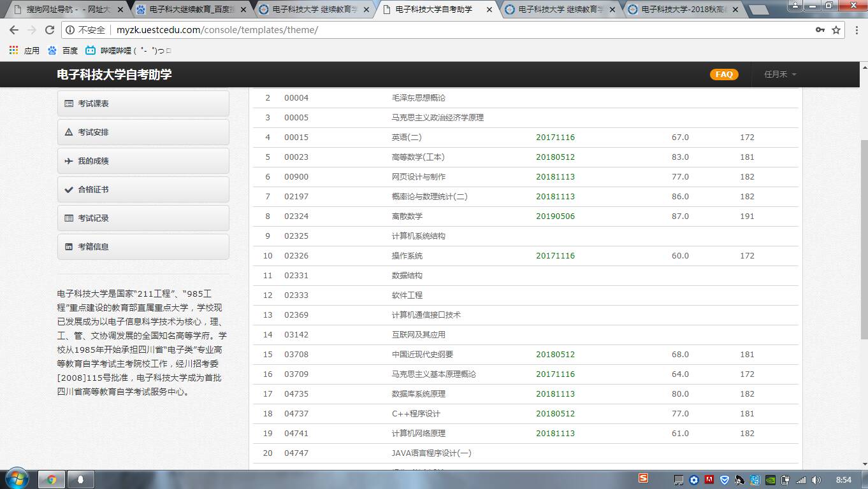Click course code 04735
The image size is (868, 489).
click(296, 394)
